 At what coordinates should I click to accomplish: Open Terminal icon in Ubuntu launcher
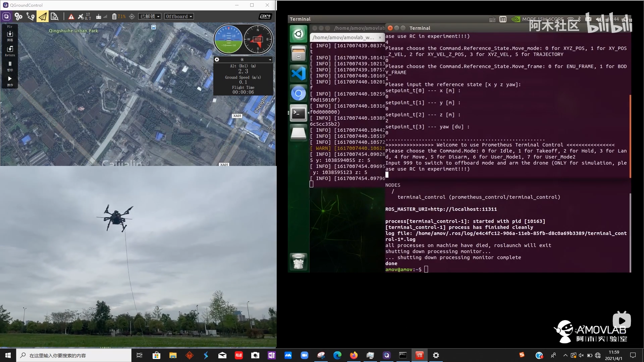click(298, 113)
